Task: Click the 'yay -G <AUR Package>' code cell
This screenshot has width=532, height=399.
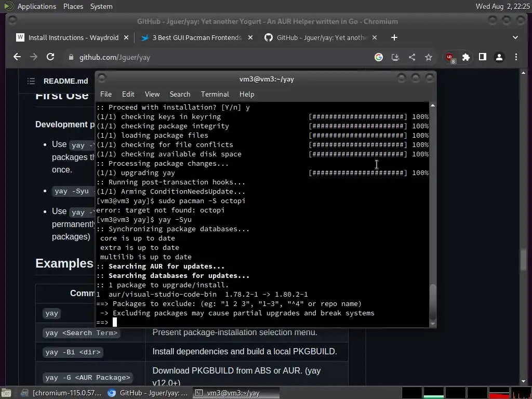Action: [87, 377]
